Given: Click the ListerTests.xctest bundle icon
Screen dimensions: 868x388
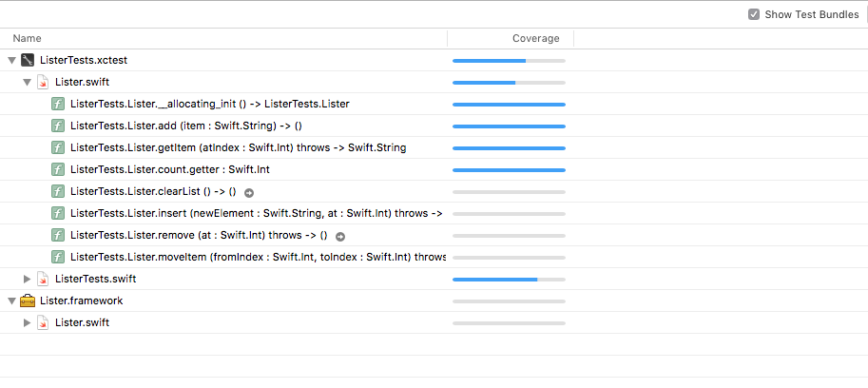Looking at the screenshot, I should click(x=28, y=60).
